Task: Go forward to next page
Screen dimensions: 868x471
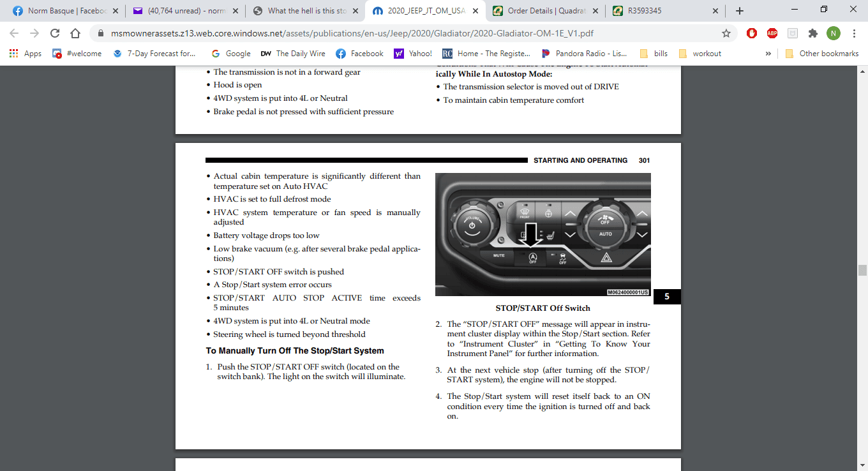Action: (x=34, y=33)
